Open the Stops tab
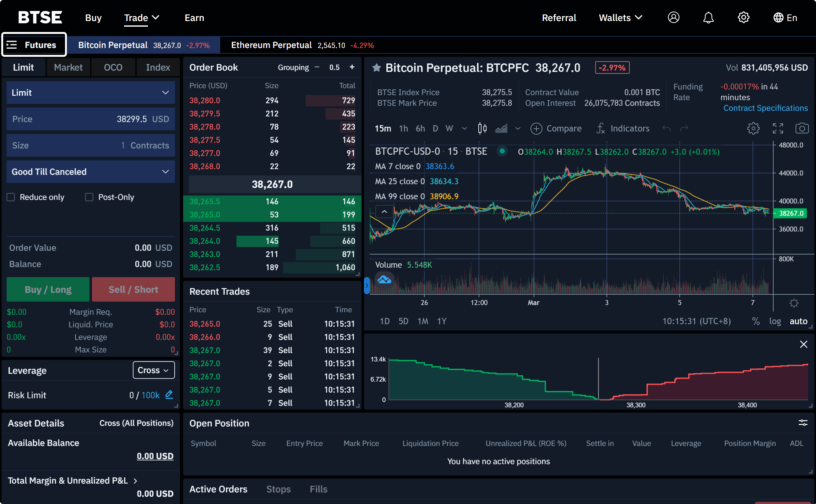The image size is (816, 504). [x=278, y=489]
